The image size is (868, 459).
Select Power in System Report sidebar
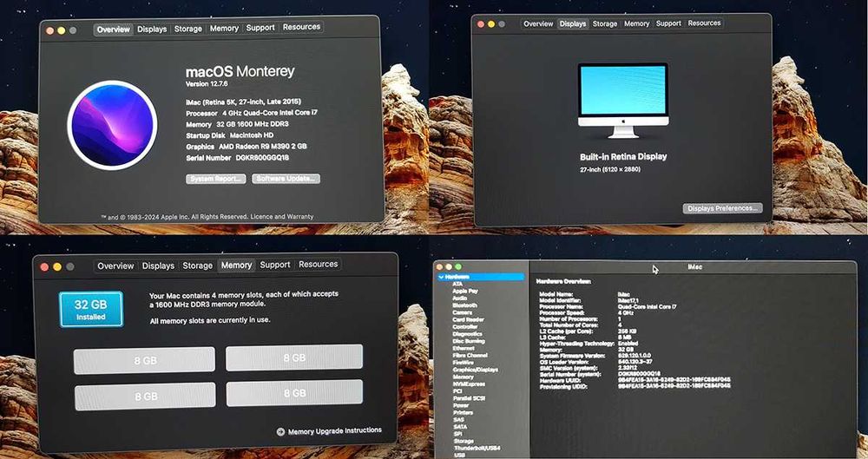point(461,406)
